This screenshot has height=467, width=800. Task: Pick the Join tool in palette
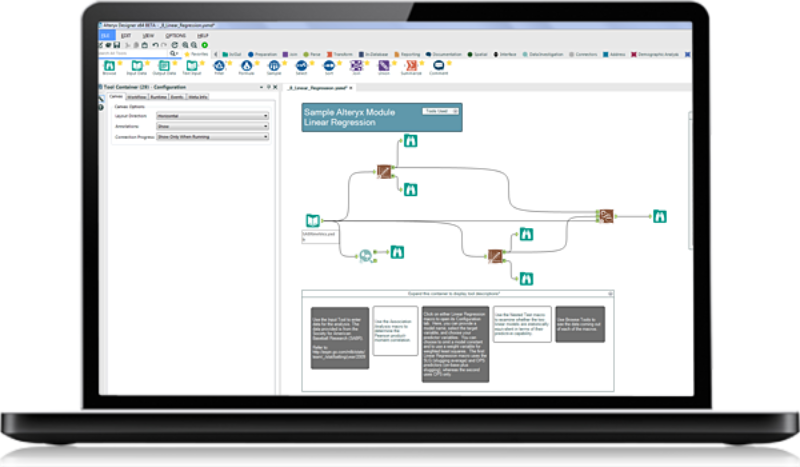click(356, 67)
